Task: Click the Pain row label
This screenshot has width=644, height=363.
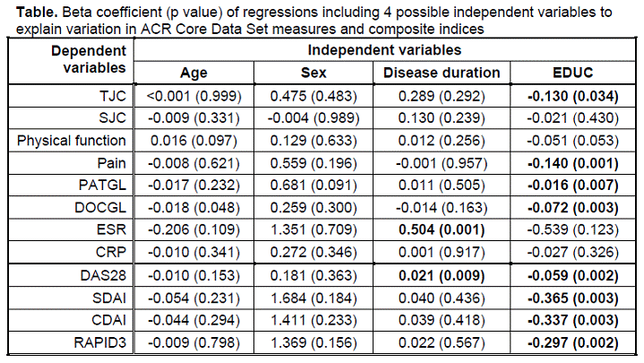Action: [111, 162]
